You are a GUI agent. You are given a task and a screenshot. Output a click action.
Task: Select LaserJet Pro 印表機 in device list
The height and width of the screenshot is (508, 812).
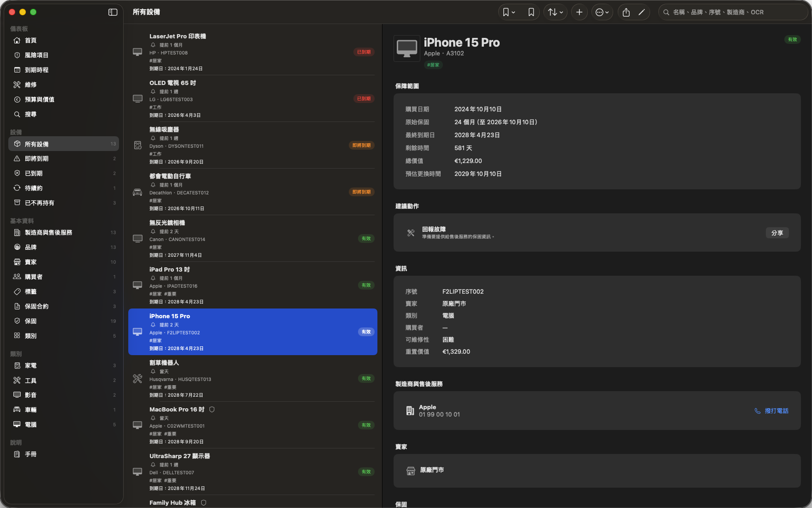click(x=253, y=52)
